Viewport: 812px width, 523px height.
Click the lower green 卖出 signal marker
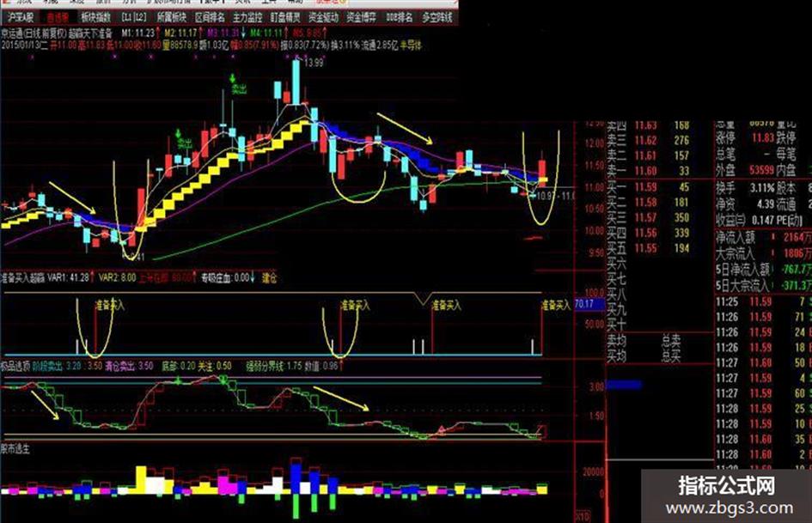[x=183, y=140]
